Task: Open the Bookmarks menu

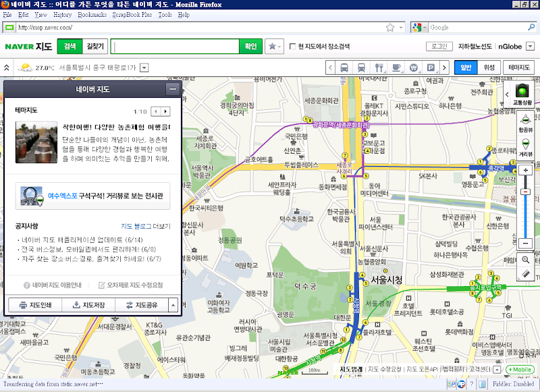Action: coord(92,15)
